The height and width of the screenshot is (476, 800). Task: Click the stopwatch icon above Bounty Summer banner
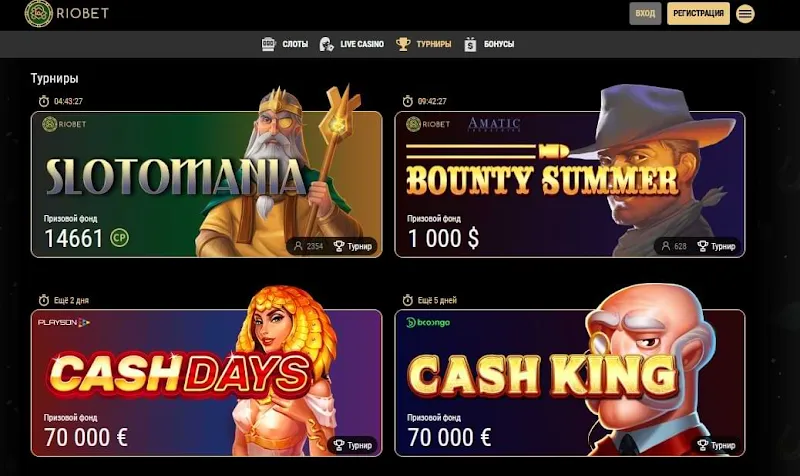(x=408, y=101)
